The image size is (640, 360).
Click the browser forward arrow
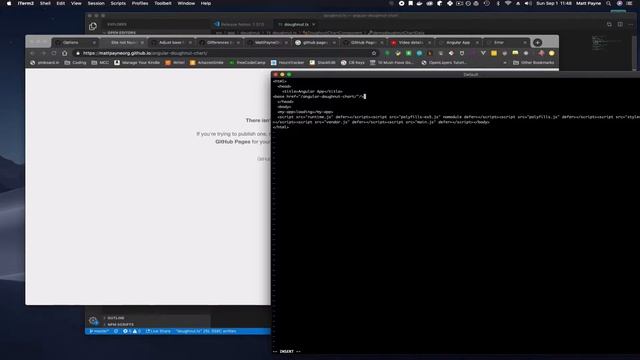[x=43, y=53]
